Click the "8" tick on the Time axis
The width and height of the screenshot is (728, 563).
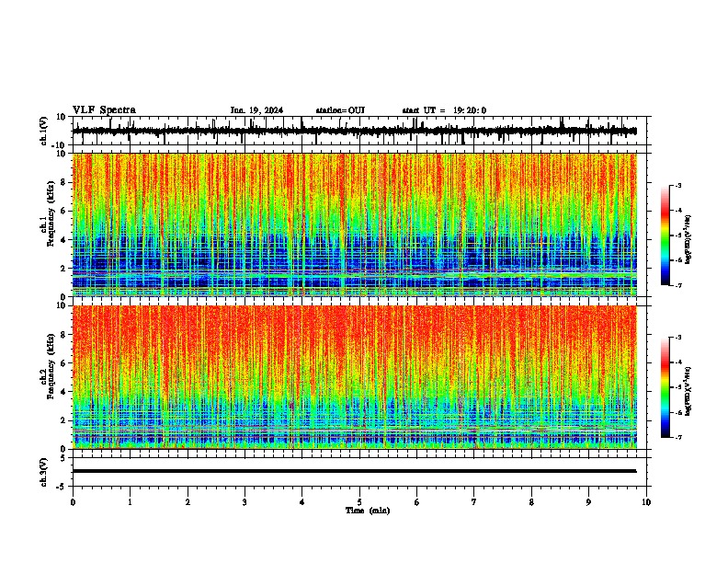coord(531,502)
